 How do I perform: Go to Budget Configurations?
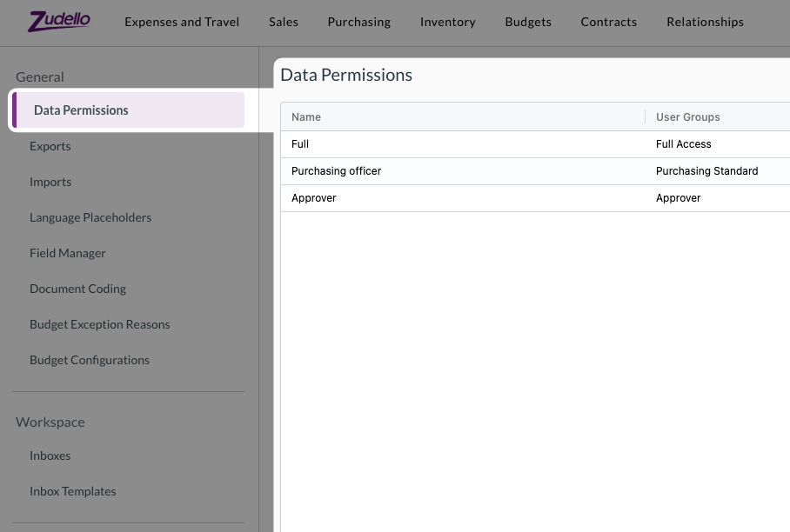click(90, 360)
